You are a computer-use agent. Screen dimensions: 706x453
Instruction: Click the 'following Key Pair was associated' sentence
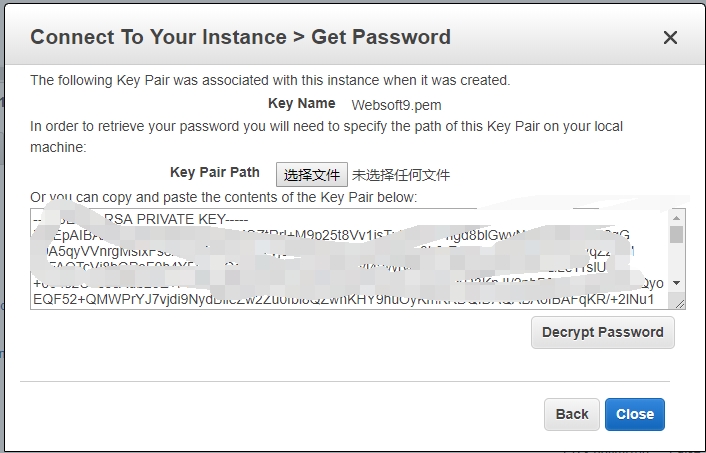tap(270, 80)
